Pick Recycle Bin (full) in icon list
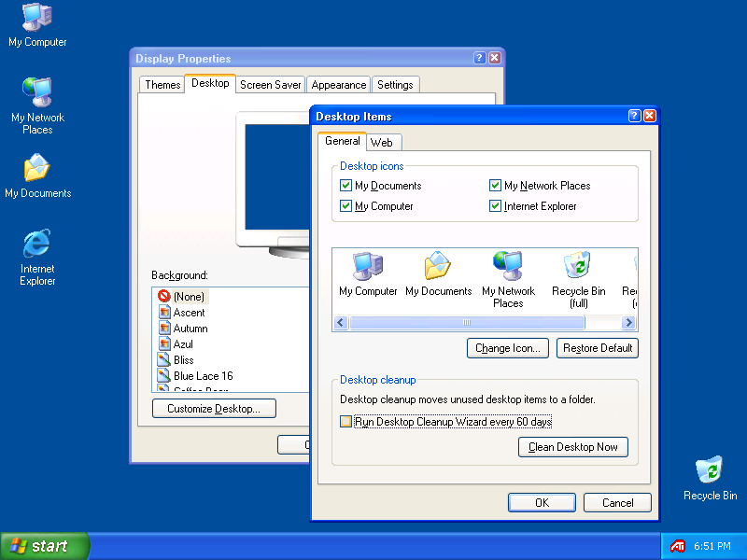The width and height of the screenshot is (747, 560). (x=578, y=280)
